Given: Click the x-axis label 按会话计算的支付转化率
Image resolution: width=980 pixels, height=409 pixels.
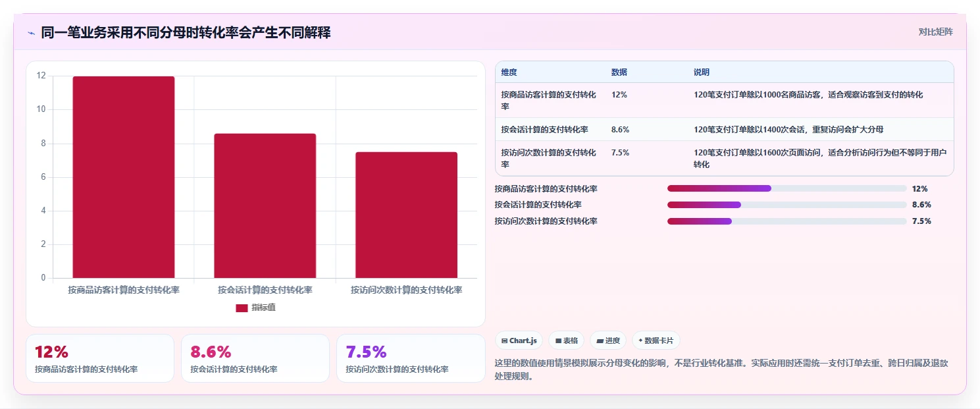Looking at the screenshot, I should 265,290.
